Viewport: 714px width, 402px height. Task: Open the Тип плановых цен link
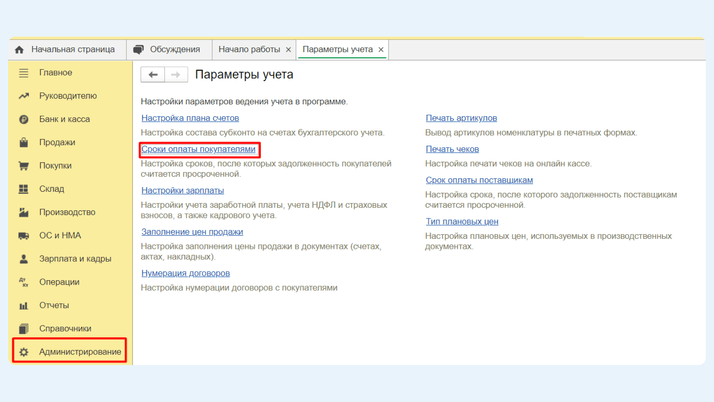pos(462,222)
